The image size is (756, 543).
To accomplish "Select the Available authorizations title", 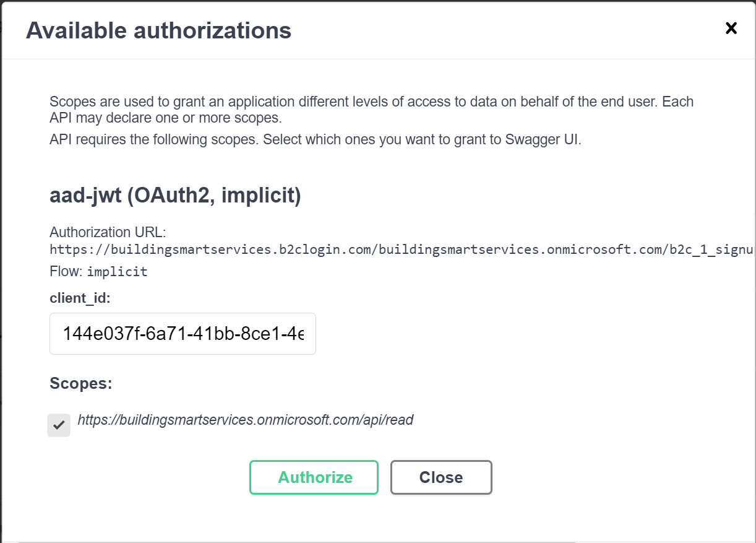I will 158,30.
